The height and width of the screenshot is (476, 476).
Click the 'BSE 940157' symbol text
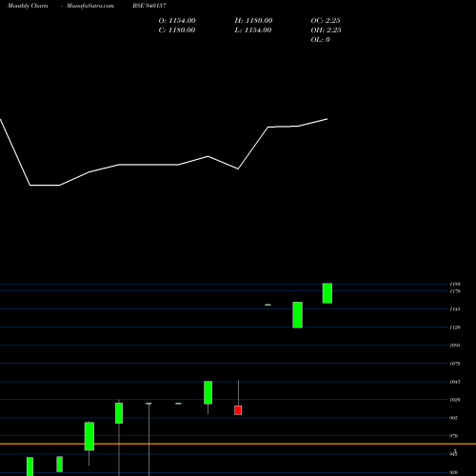coord(149,6)
